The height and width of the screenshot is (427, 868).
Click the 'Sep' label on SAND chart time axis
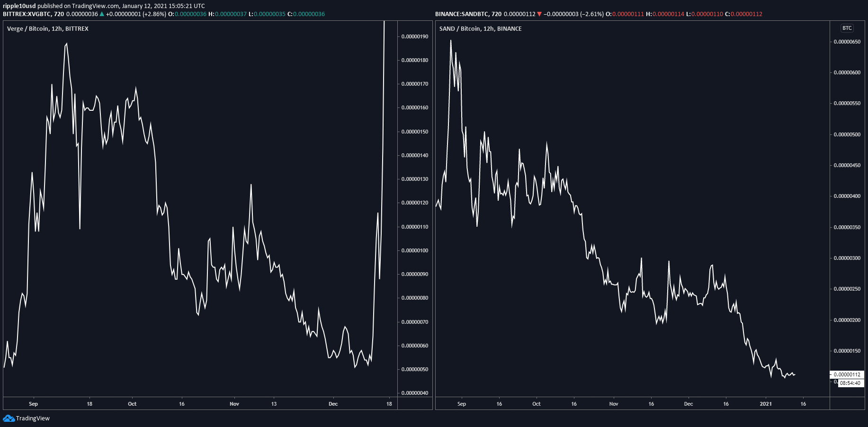[x=462, y=404]
